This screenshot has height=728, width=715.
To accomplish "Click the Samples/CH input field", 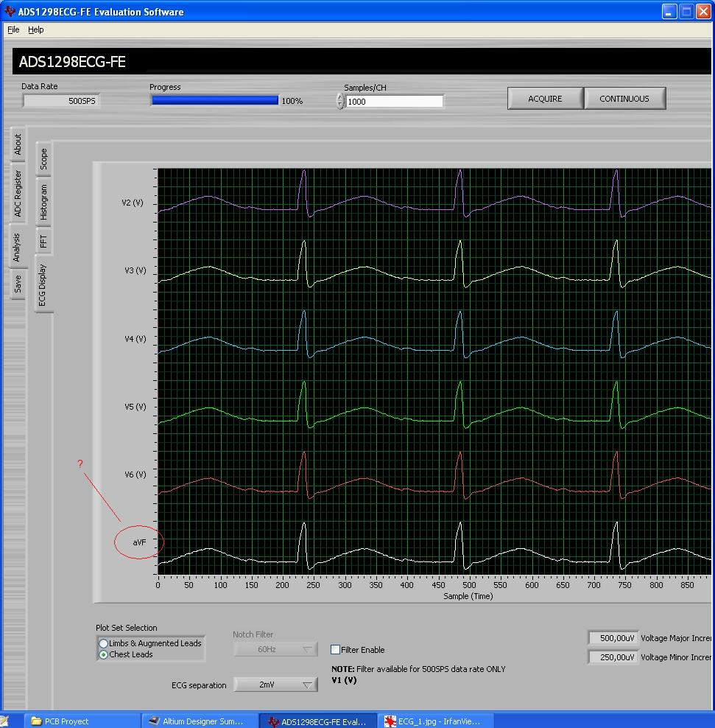I will tap(395, 102).
